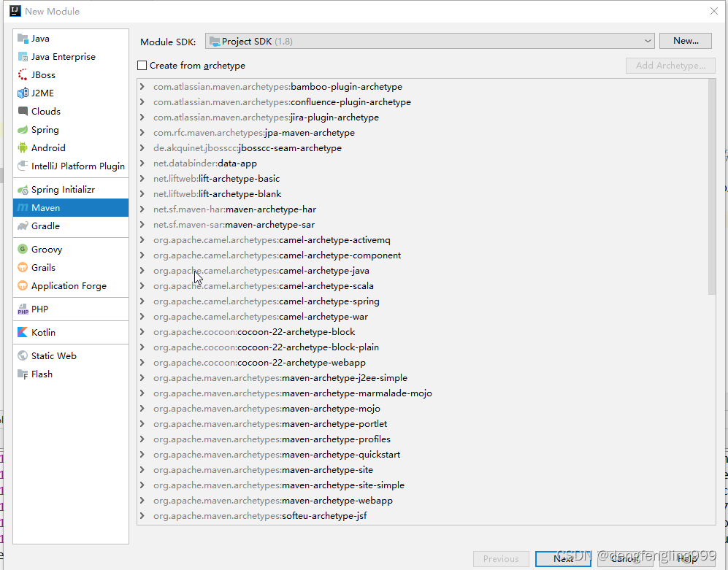
Task: Select maven-archetype-profiles row
Action: pos(423,439)
